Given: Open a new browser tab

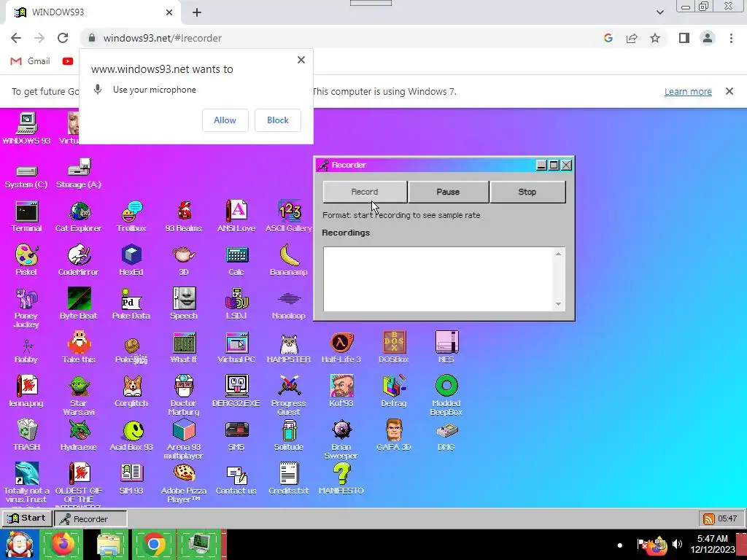Looking at the screenshot, I should point(197,12).
